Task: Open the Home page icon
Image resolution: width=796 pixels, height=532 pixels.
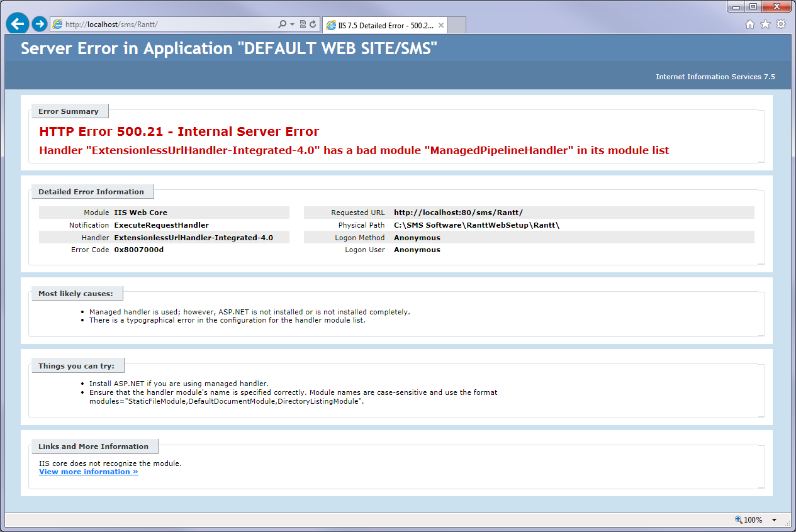Action: point(749,25)
